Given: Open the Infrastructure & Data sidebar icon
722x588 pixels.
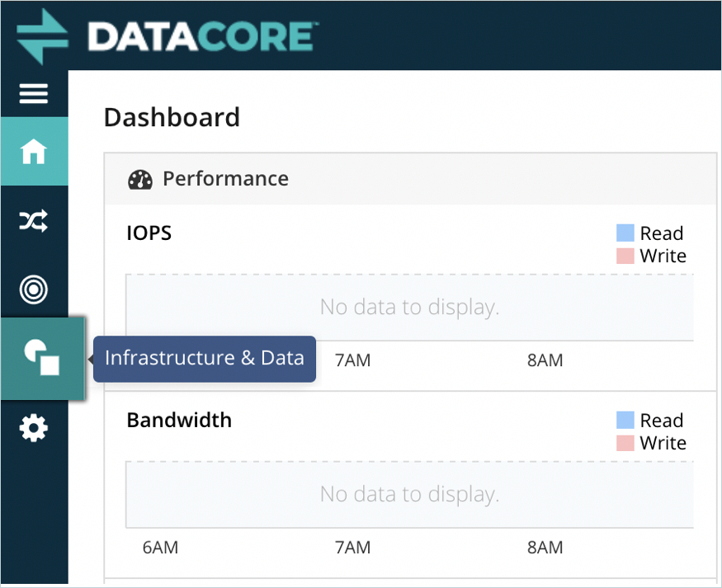Looking at the screenshot, I should 42,359.
